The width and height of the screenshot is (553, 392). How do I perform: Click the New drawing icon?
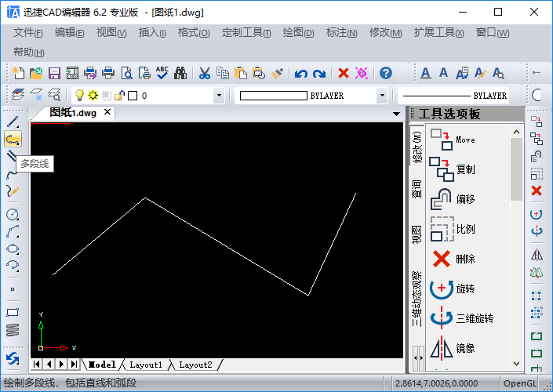(18, 73)
